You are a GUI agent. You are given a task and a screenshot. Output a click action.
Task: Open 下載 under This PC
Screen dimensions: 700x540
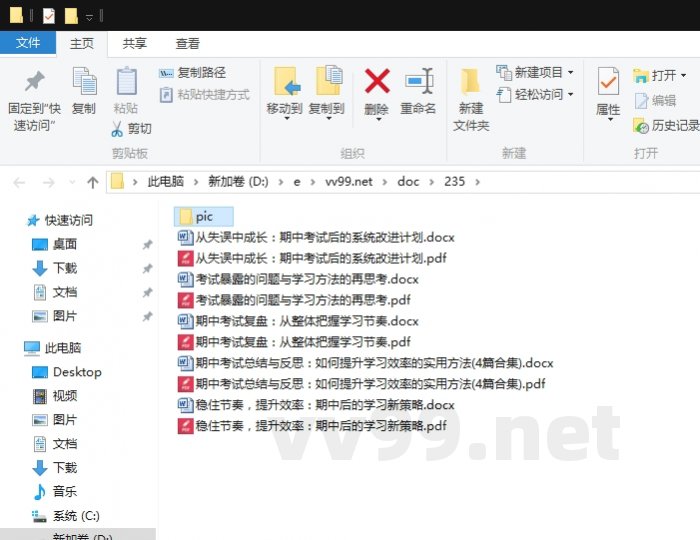tap(54, 468)
